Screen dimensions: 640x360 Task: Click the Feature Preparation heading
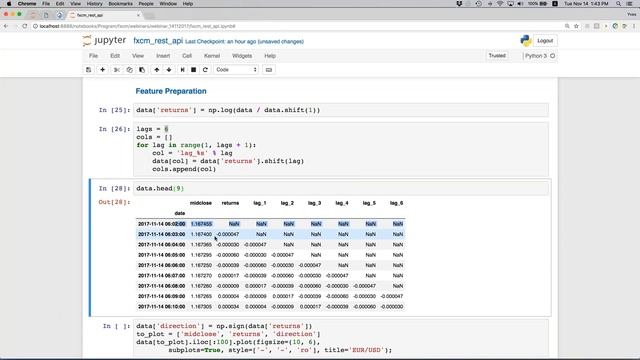pos(171,91)
